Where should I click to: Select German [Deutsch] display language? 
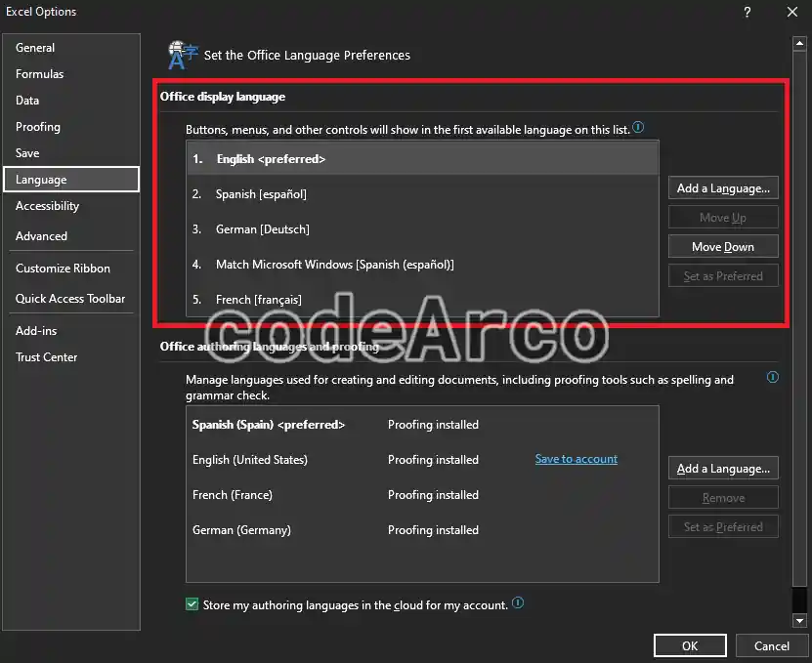(x=422, y=229)
